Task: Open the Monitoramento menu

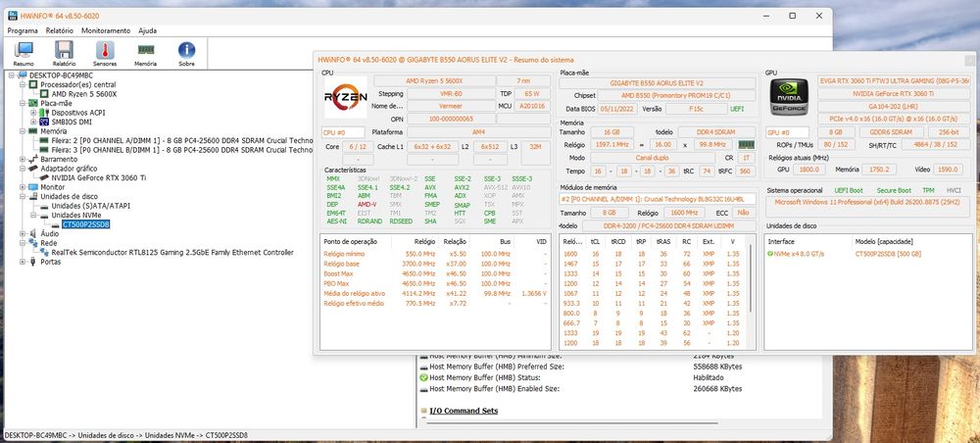Action: pos(106,30)
